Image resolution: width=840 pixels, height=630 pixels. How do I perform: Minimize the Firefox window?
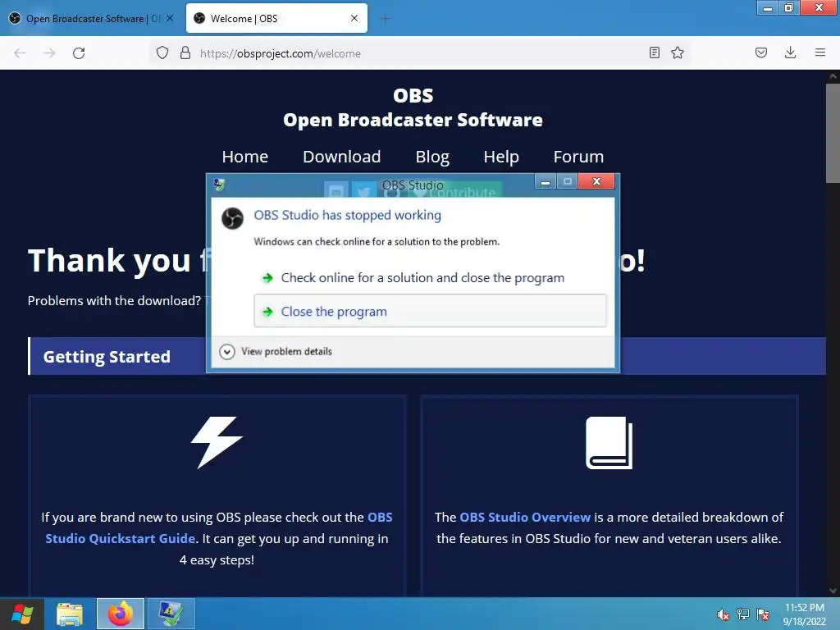tap(767, 7)
